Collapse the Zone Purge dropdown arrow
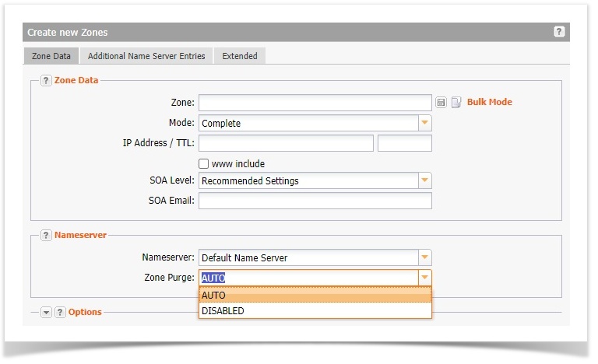This screenshot has width=598, height=364. (x=425, y=278)
